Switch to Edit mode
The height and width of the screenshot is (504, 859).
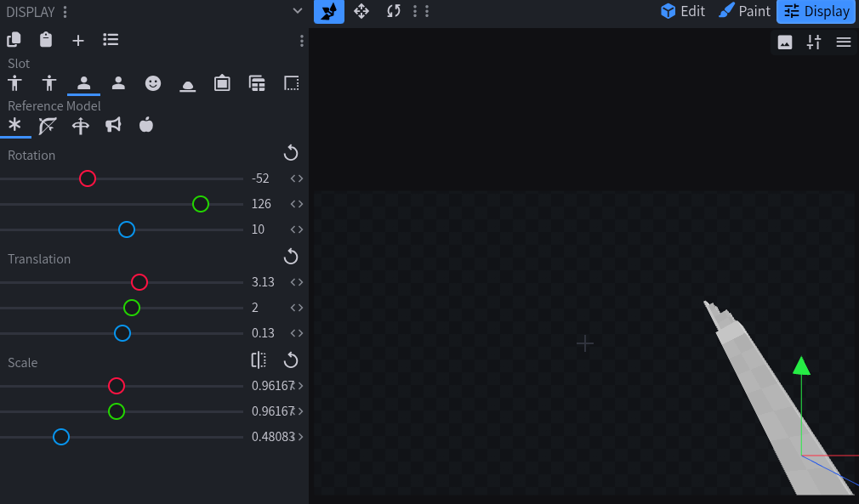coord(683,11)
